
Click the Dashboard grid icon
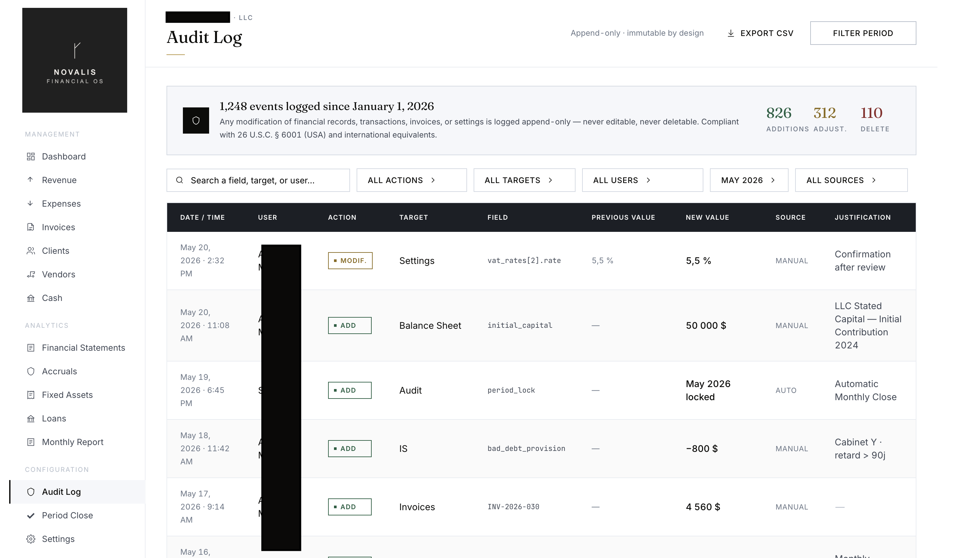(31, 156)
